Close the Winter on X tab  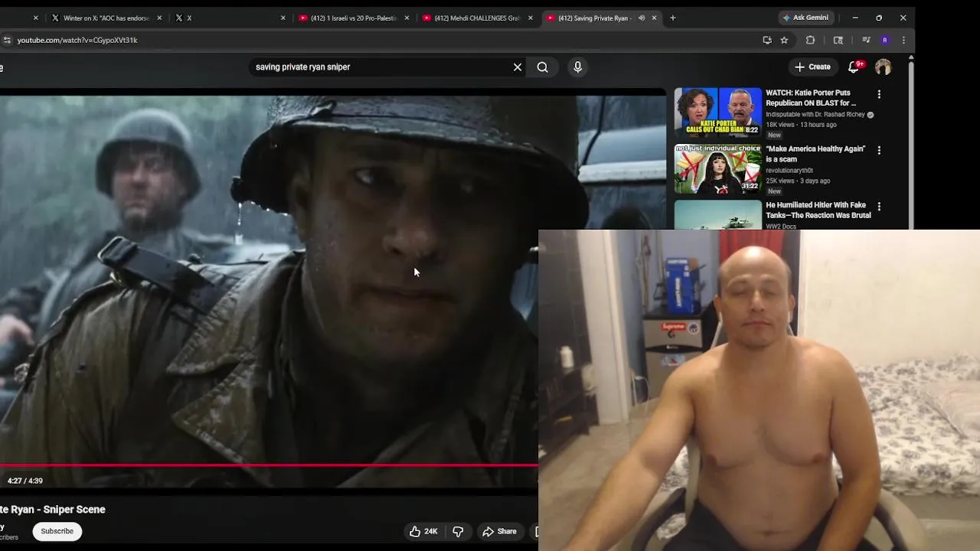pyautogui.click(x=159, y=18)
